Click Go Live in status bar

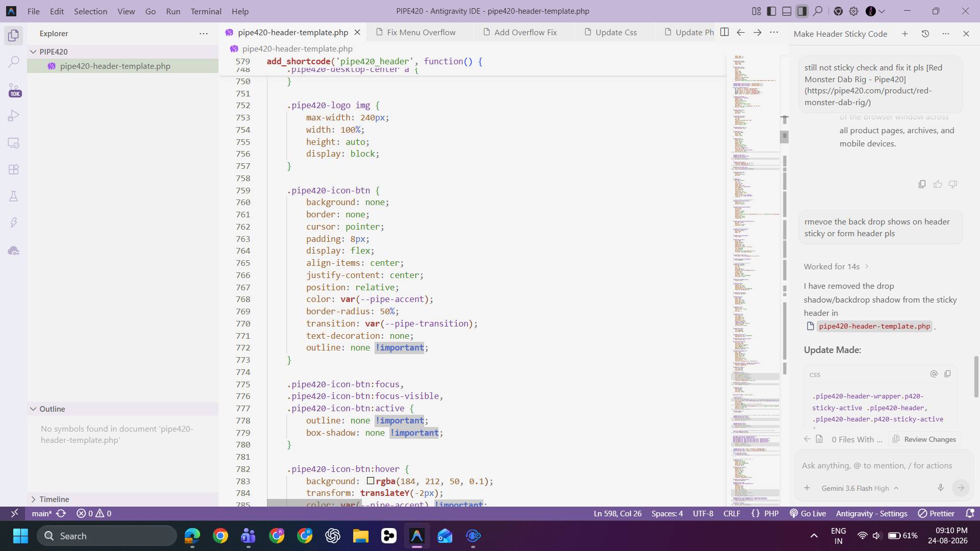(x=807, y=513)
